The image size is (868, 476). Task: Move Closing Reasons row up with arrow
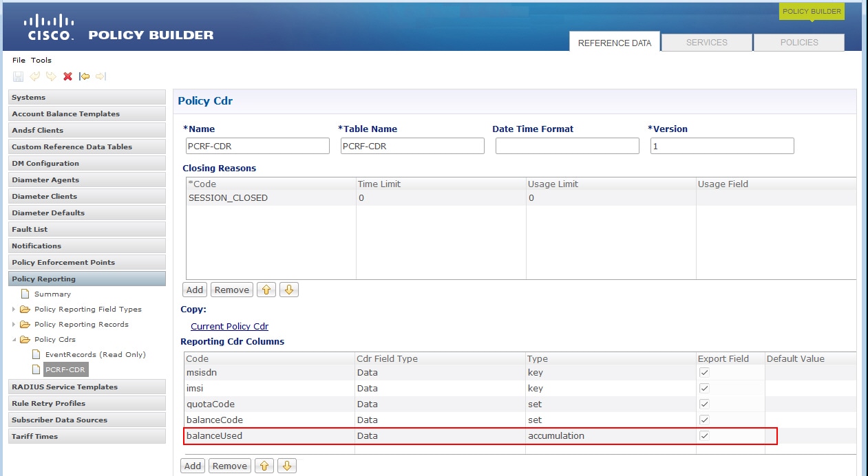[265, 290]
